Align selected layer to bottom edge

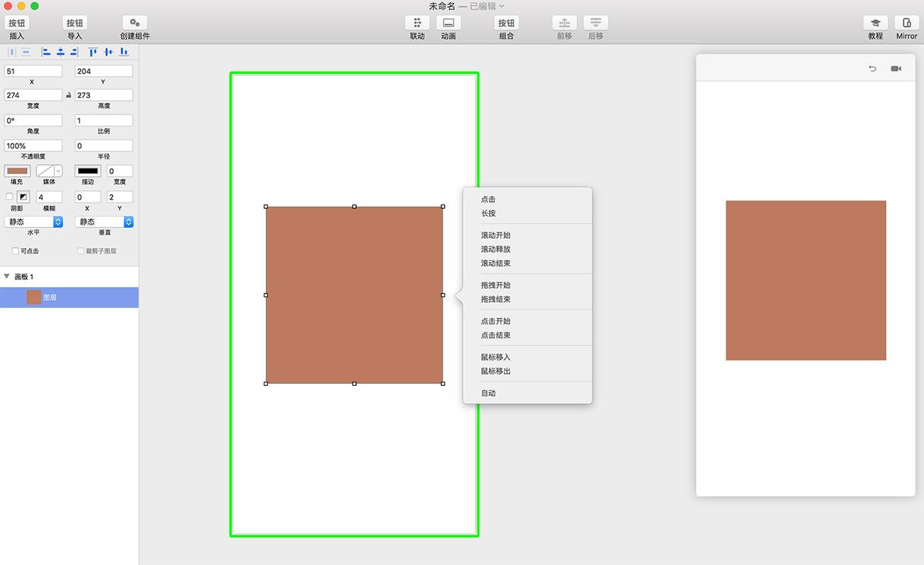[124, 52]
